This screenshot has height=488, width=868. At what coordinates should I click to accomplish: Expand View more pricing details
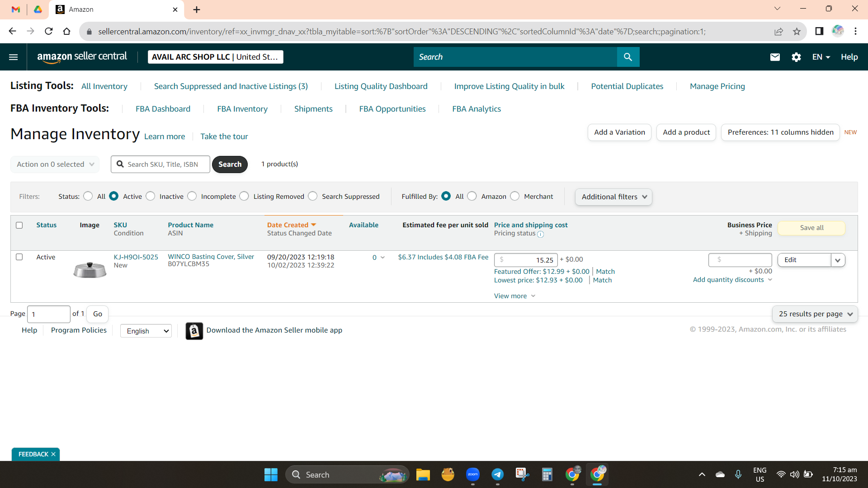point(514,296)
